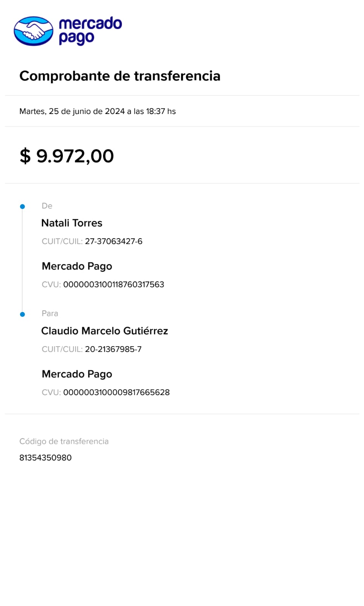Select recipient name Claudio Marcelo Gutiérrez
This screenshot has width=364, height=606.
pyautogui.click(x=105, y=331)
